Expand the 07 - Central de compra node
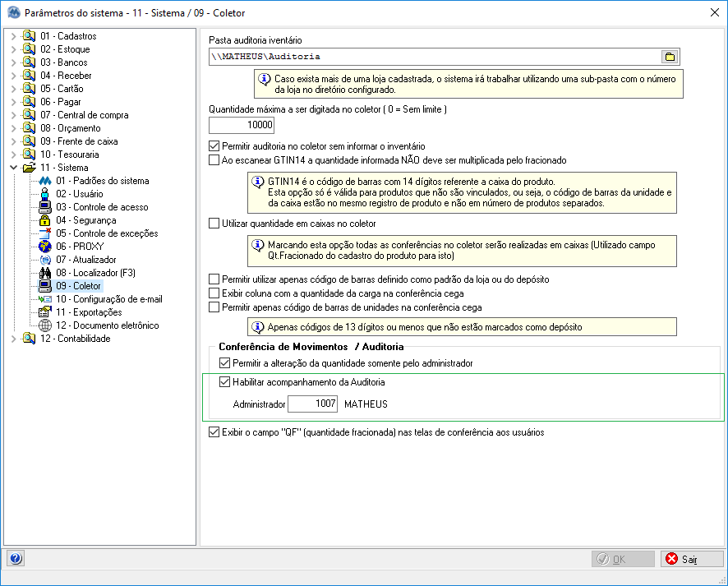The width and height of the screenshot is (728, 586). coord(13,115)
